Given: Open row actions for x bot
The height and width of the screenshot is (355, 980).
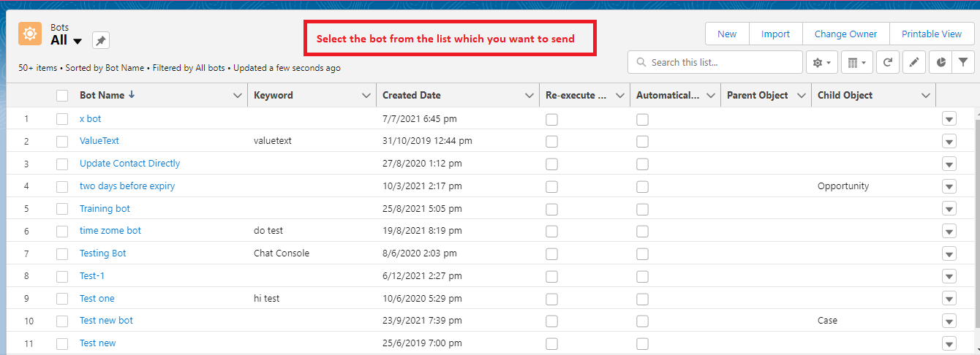Looking at the screenshot, I should point(949,119).
